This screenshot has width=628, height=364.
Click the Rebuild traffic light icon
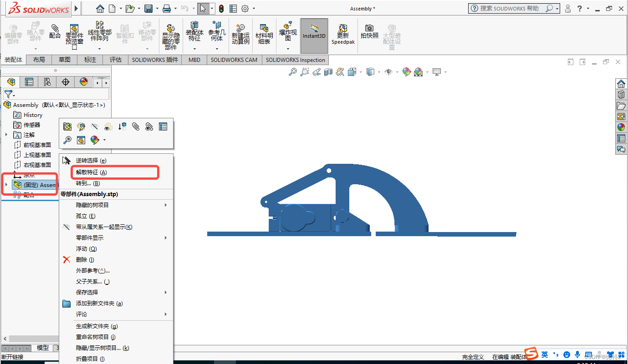point(221,9)
